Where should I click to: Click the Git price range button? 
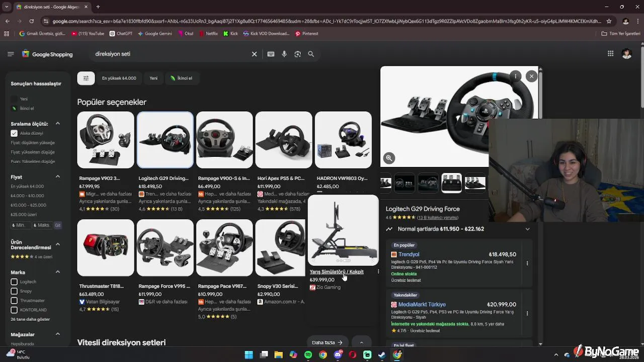(57, 225)
